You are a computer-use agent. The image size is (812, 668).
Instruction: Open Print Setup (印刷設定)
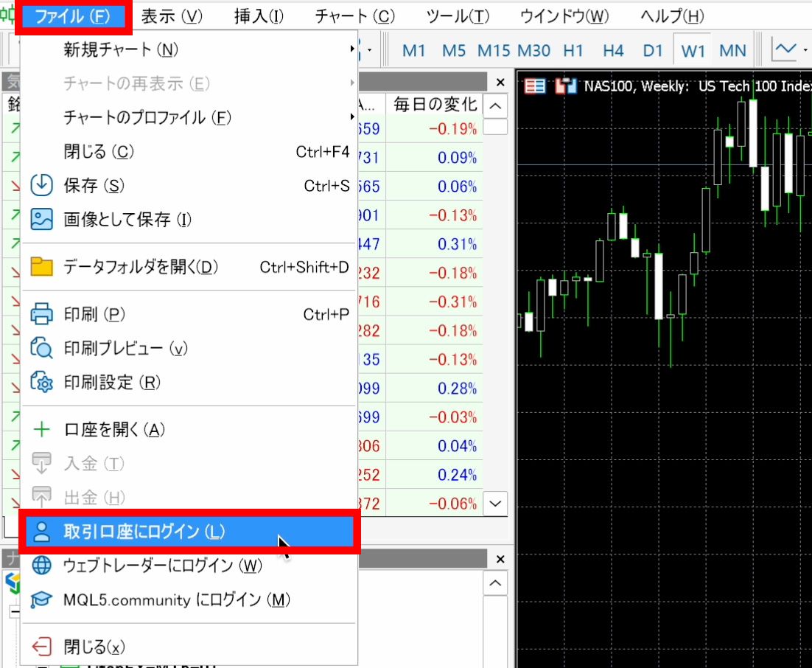click(111, 383)
